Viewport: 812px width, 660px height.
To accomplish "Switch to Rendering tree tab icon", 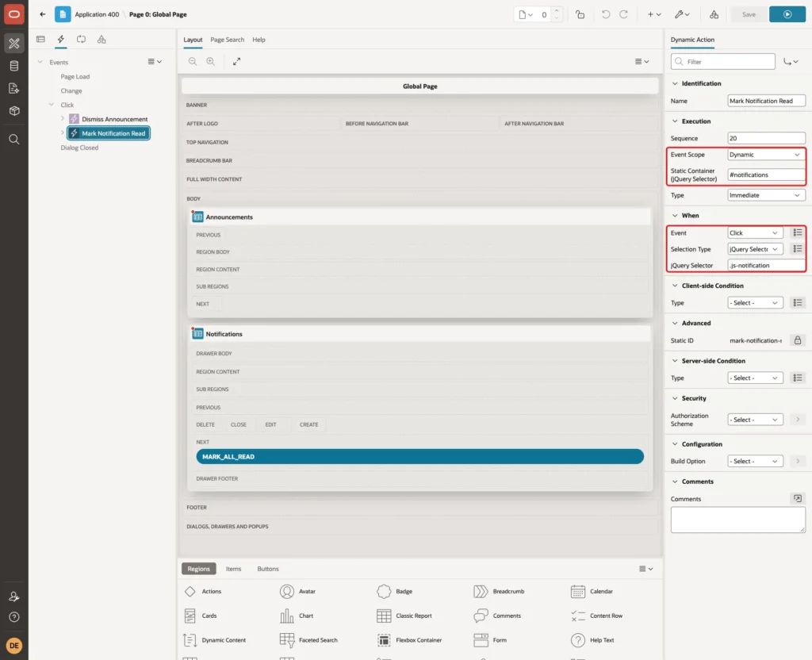I will [40, 40].
